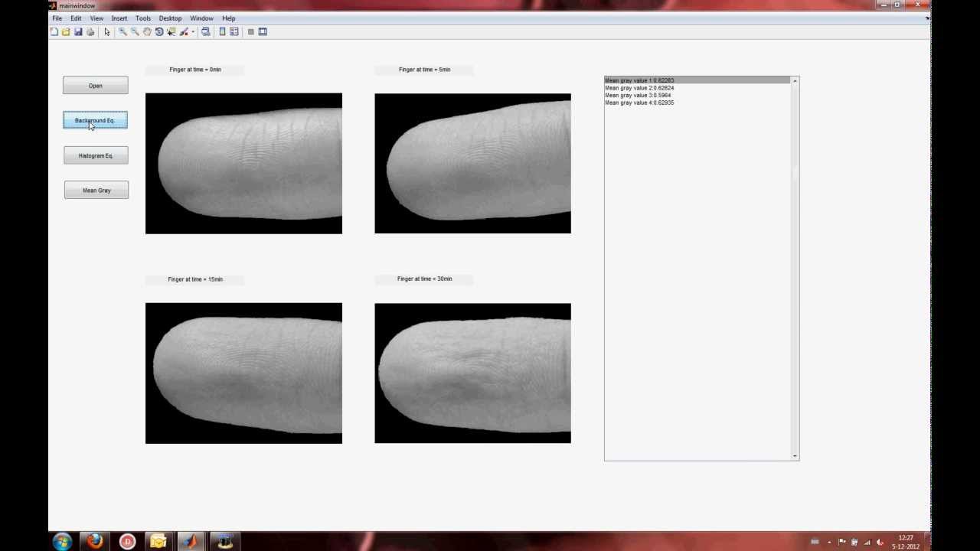Click the Show Plot Tools icon
The height and width of the screenshot is (551, 980).
263,31
